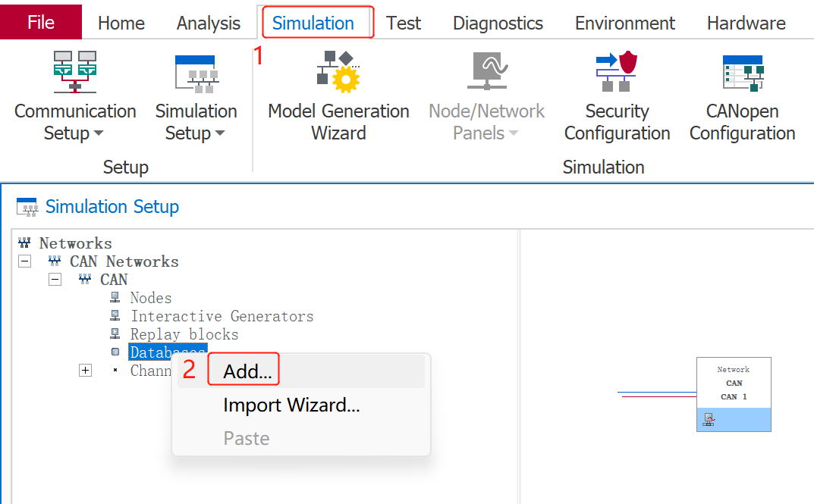
Task: Click the CAN 1 network block
Action: tap(734, 393)
